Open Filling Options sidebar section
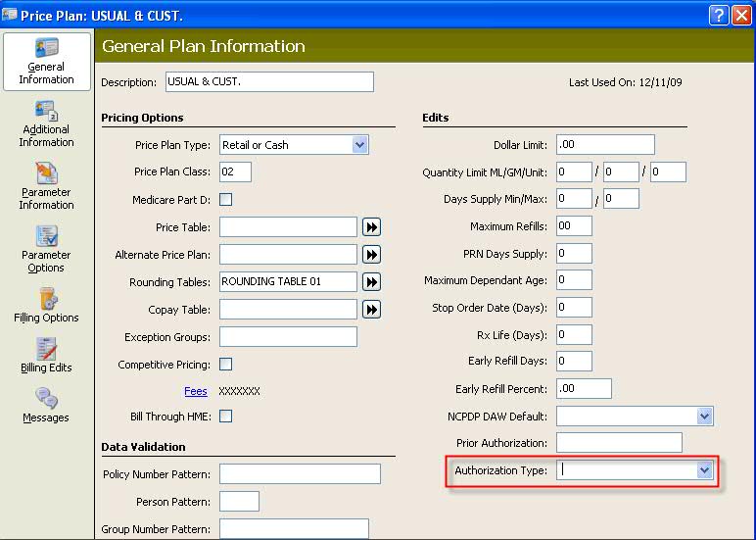 [x=46, y=305]
